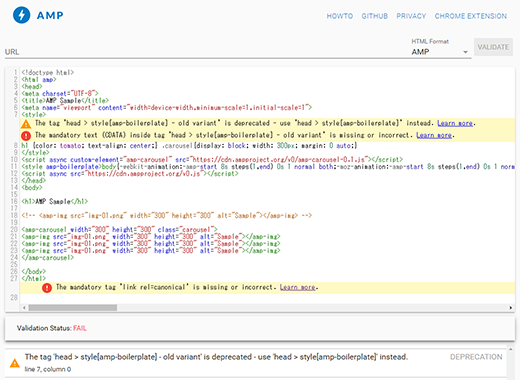Click the red error icon for missing canonical link

click(x=47, y=288)
